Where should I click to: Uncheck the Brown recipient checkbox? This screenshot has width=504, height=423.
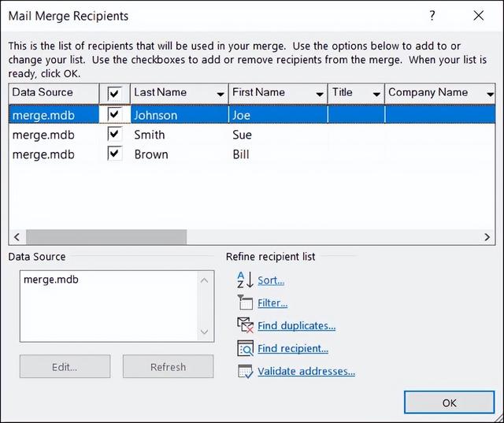coord(115,154)
